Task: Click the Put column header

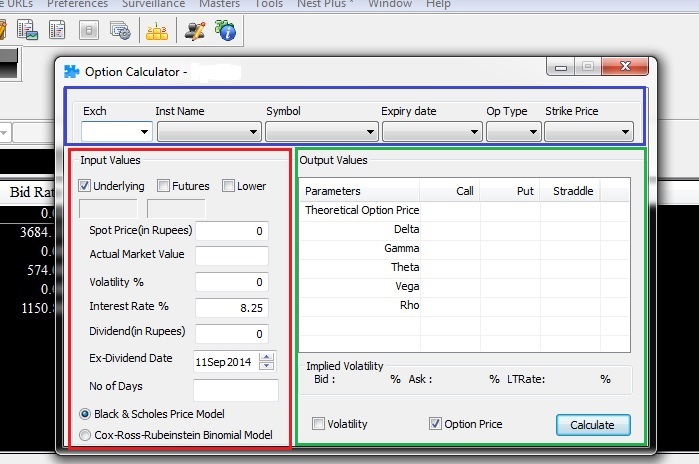Action: pos(510,191)
